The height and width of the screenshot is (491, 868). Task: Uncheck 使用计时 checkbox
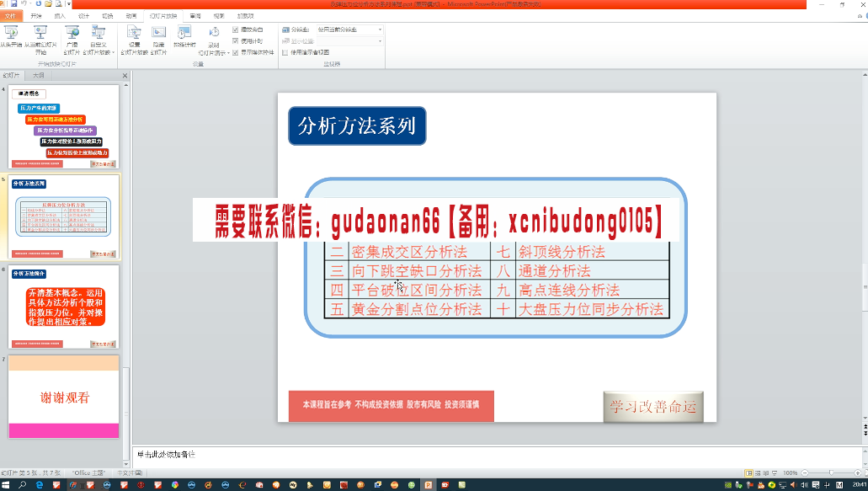(x=236, y=40)
